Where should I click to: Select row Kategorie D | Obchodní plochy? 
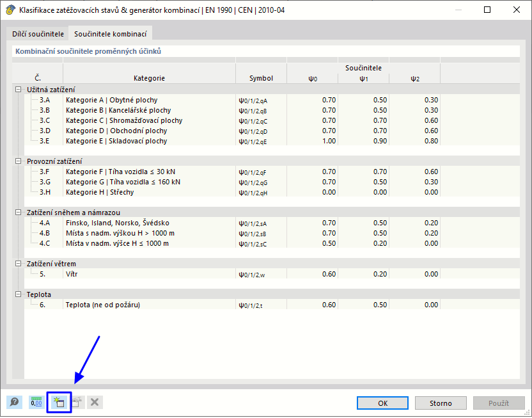click(272, 131)
